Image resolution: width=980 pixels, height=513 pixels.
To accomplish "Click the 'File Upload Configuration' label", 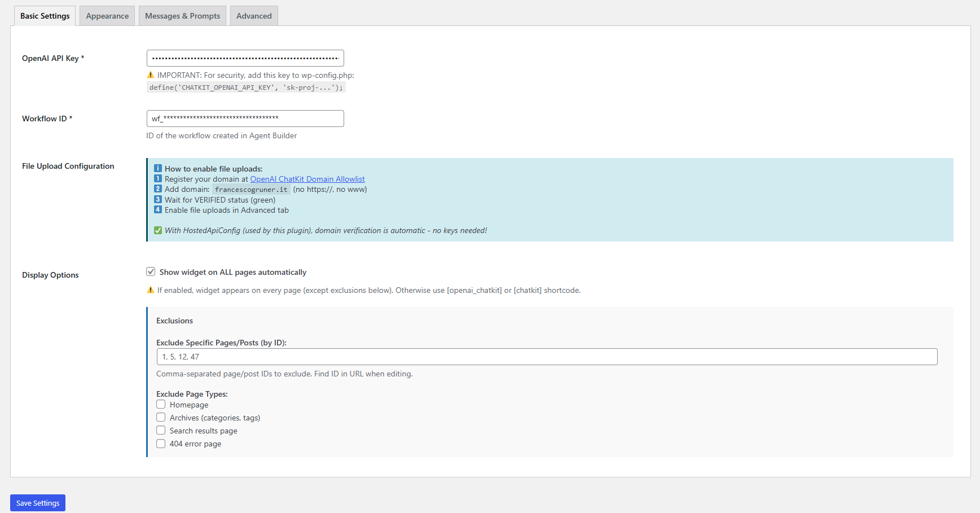I will (68, 166).
